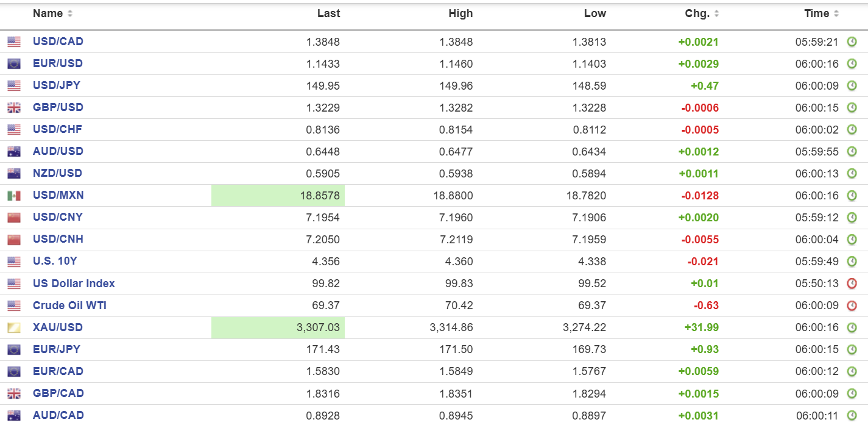The width and height of the screenshot is (868, 425).
Task: Click the green clock icon in USD/JPY row
Action: 852,86
